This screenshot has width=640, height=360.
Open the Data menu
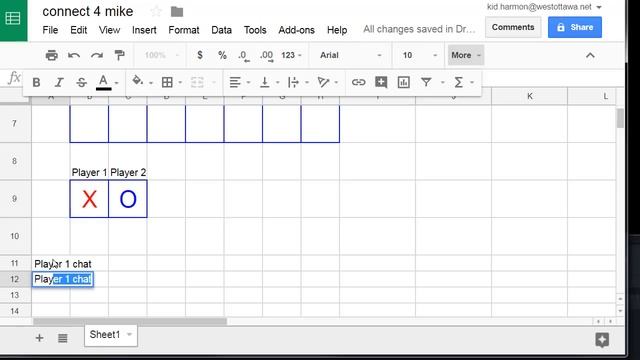coord(221,30)
